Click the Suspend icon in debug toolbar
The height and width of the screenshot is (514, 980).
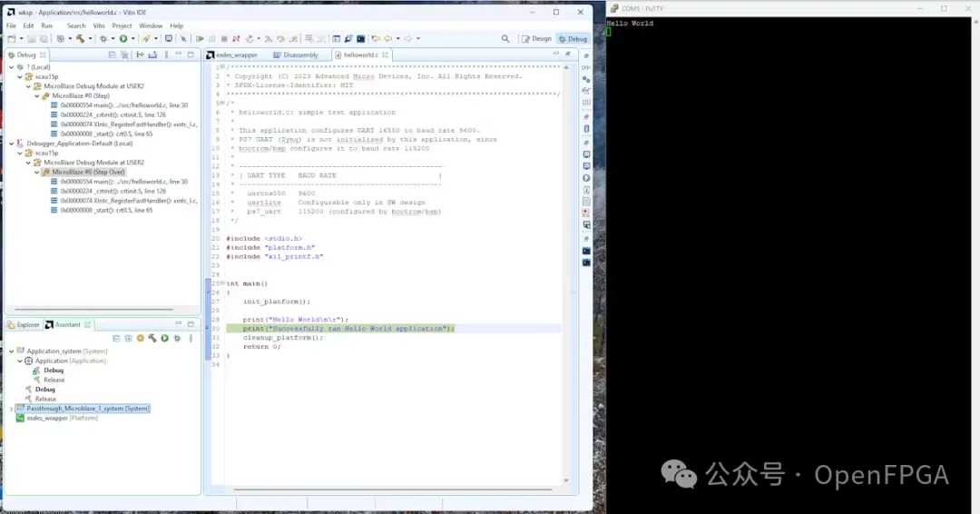click(x=212, y=39)
